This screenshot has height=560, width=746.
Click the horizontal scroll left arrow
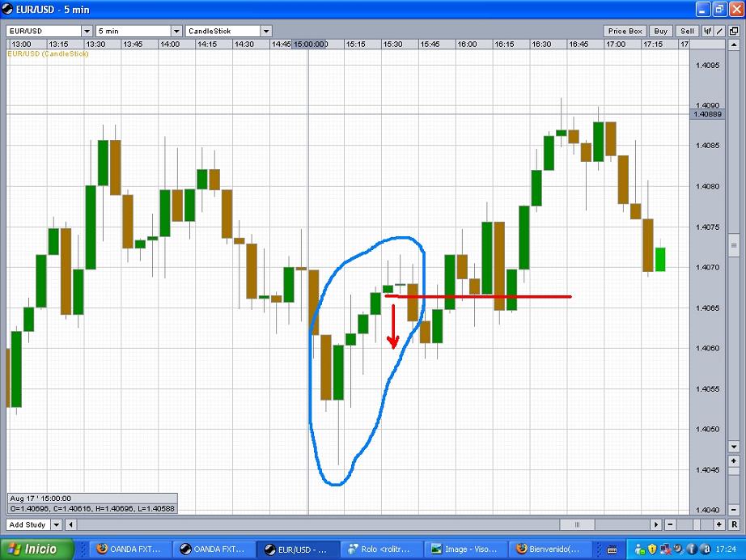pyautogui.click(x=71, y=524)
